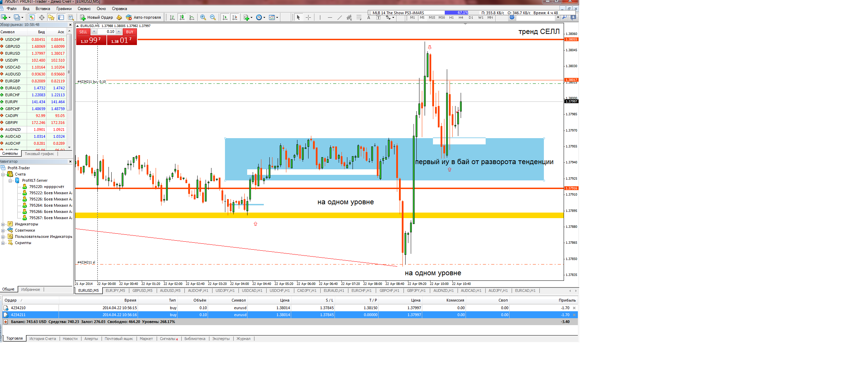This screenshot has width=868, height=376.
Task: Open the SELL volume dropdown arrow
Action: click(x=94, y=32)
